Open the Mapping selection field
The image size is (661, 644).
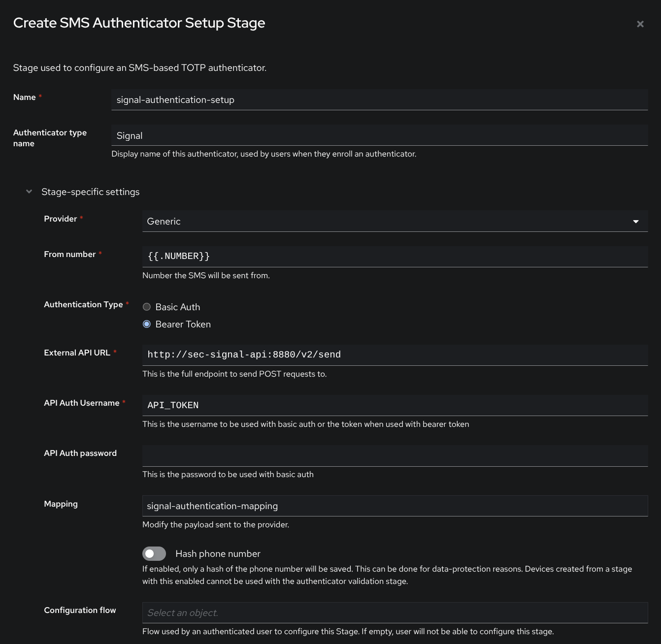tap(394, 506)
